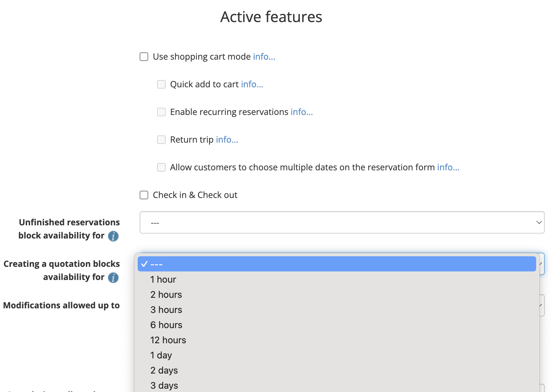This screenshot has height=392, width=552.
Task: Enable Use shopping cart mode checkbox
Action: click(144, 57)
